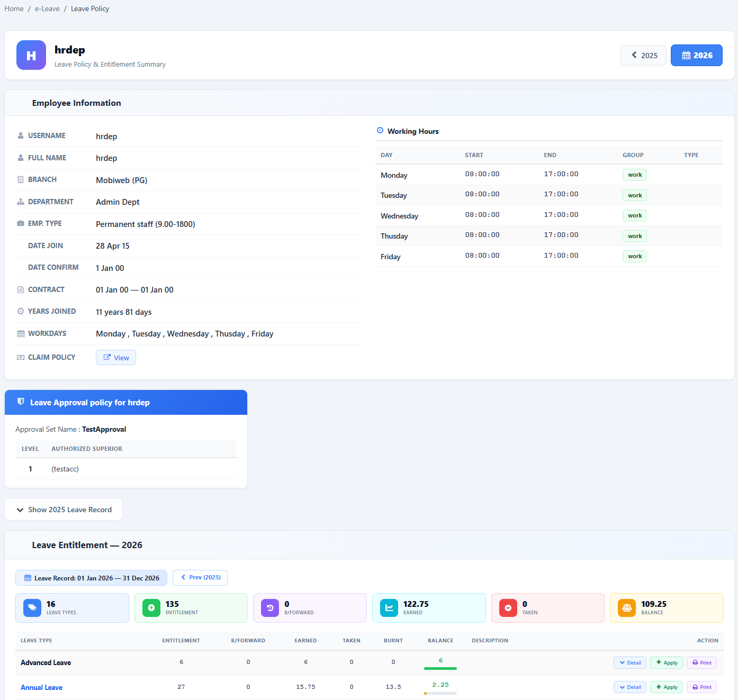Open the Home breadcrumb link
The height and width of the screenshot is (700, 738).
point(14,8)
